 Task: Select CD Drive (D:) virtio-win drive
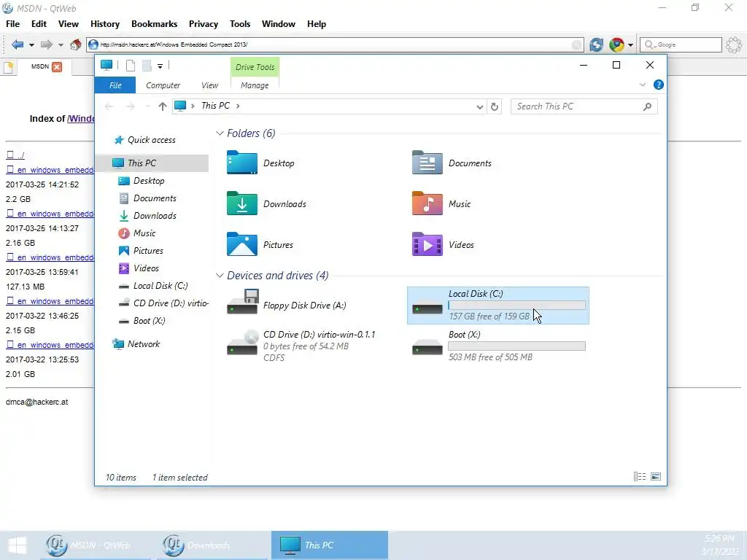301,346
